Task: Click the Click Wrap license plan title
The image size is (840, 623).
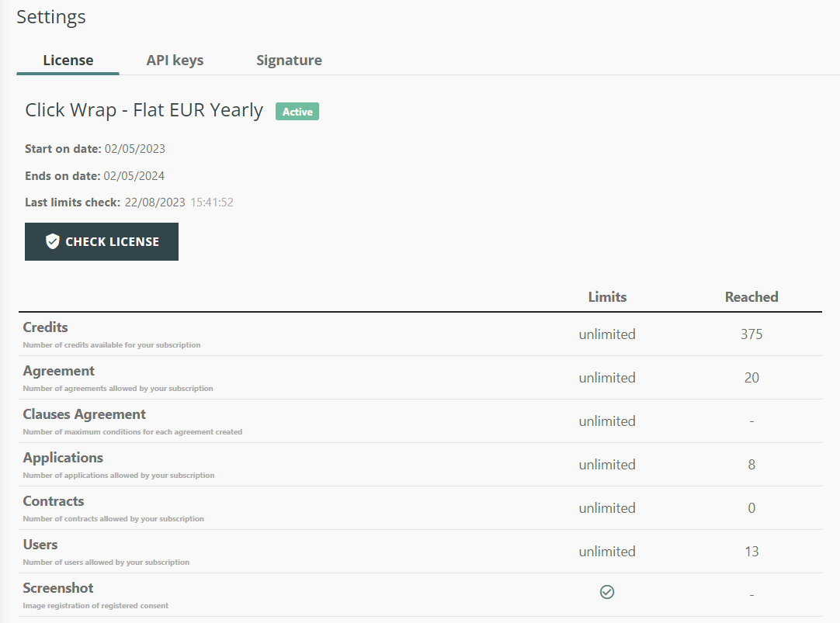Action: (144, 110)
